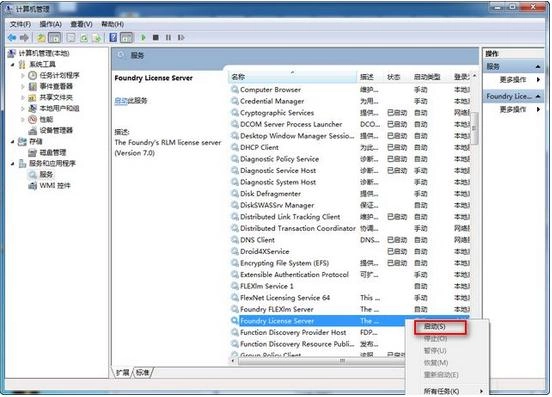This screenshot has width=552, height=397.
Task: Expand the 共享文件夹 branch arrow
Action: click(x=23, y=97)
